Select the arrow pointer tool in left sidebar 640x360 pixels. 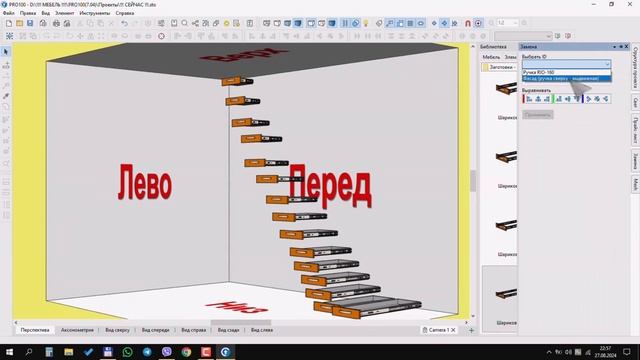[6, 52]
